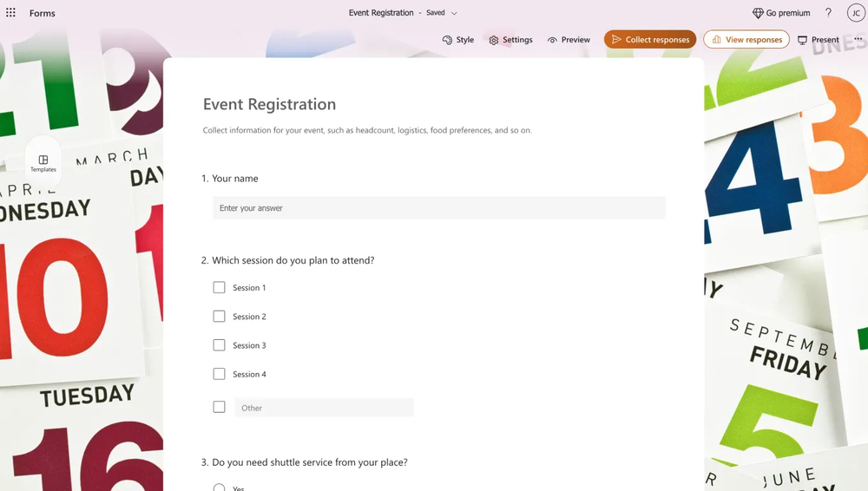
Task: Tick the Session 2 checkbox
Action: click(x=219, y=317)
